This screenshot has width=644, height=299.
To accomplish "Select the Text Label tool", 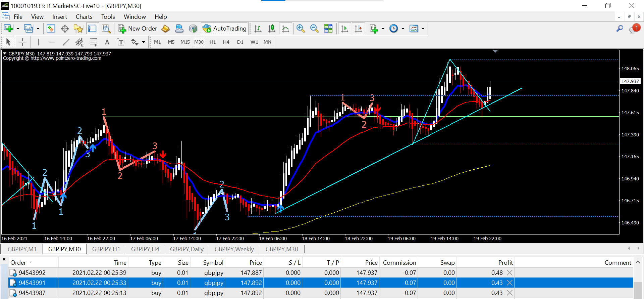I will point(121,42).
